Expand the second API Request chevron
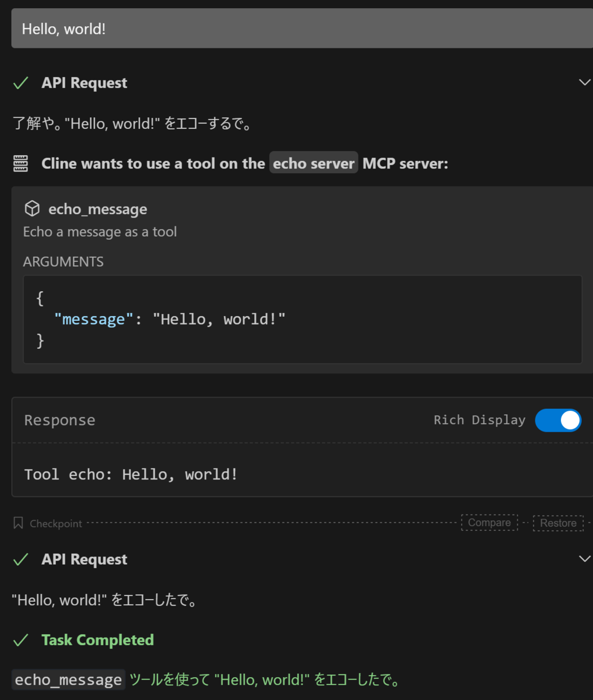 (x=584, y=559)
